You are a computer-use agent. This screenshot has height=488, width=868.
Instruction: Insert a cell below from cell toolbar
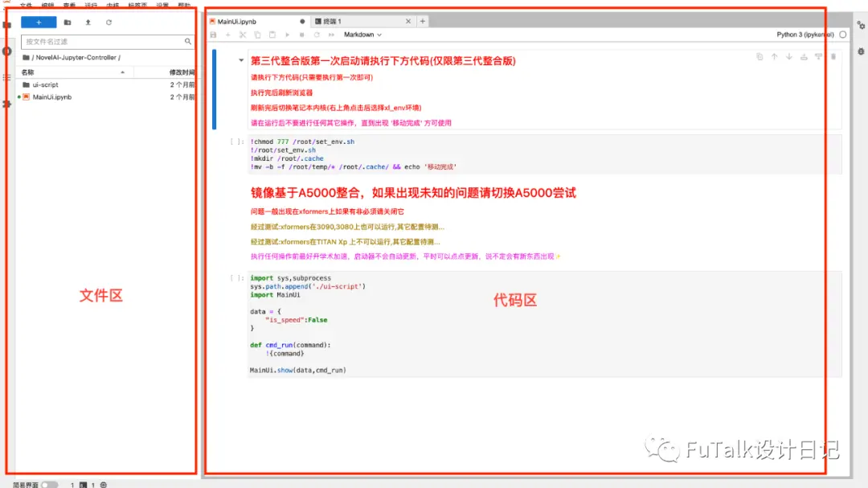coord(818,56)
